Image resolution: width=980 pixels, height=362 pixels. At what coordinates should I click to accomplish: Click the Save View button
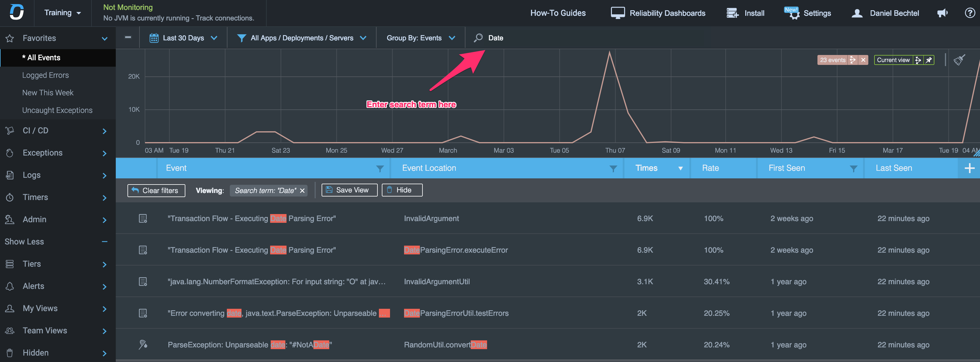[349, 190]
